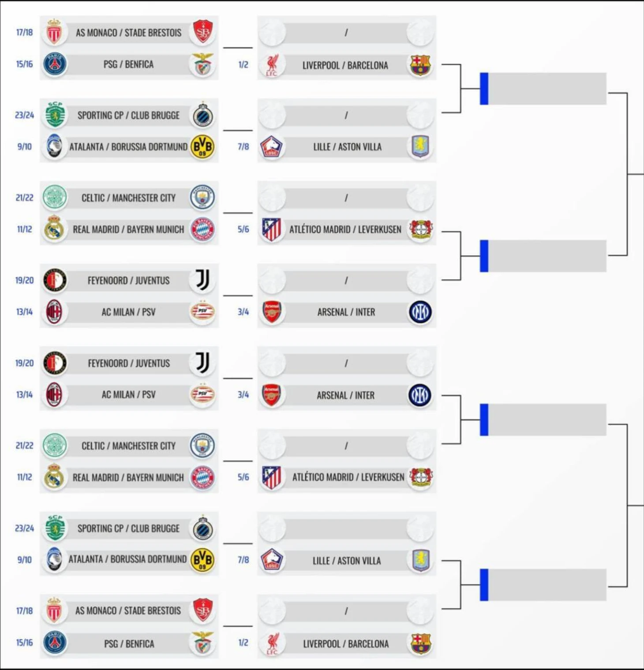This screenshot has width=644, height=670.
Task: Click the PSV logo in the upper bracket half
Action: pos(202,311)
